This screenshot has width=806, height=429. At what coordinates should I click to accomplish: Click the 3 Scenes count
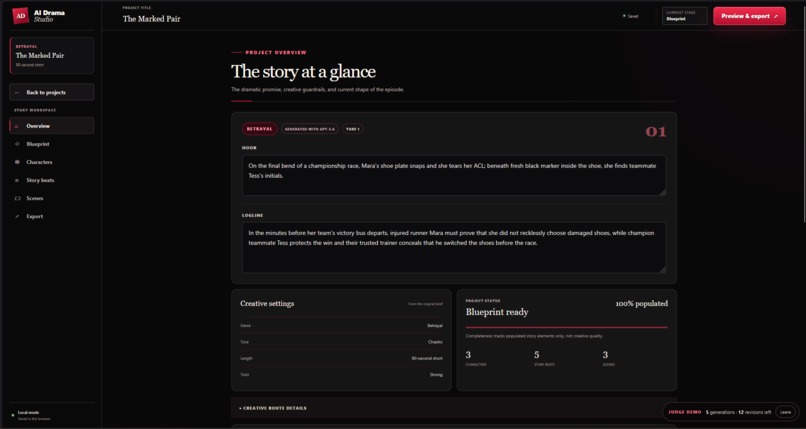click(x=609, y=358)
